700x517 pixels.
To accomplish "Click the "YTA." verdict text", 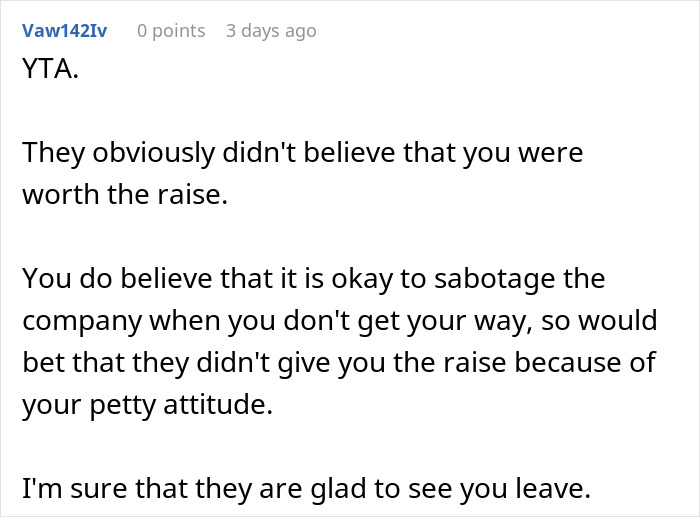I will pyautogui.click(x=48, y=72).
